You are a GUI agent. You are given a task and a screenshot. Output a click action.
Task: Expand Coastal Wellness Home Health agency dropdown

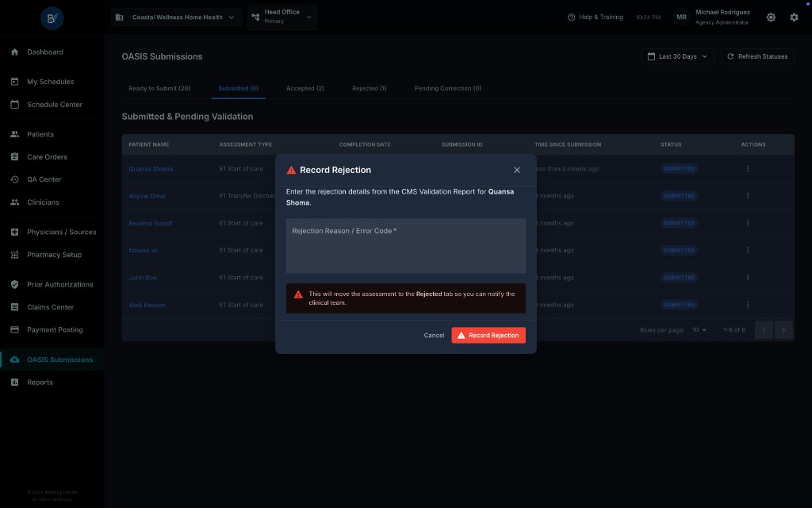[x=176, y=17]
